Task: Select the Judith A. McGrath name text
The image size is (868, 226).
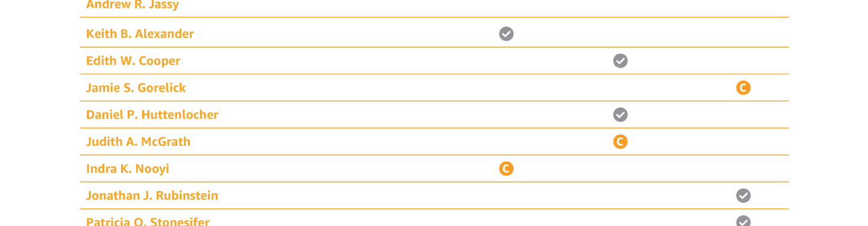Action: click(138, 142)
